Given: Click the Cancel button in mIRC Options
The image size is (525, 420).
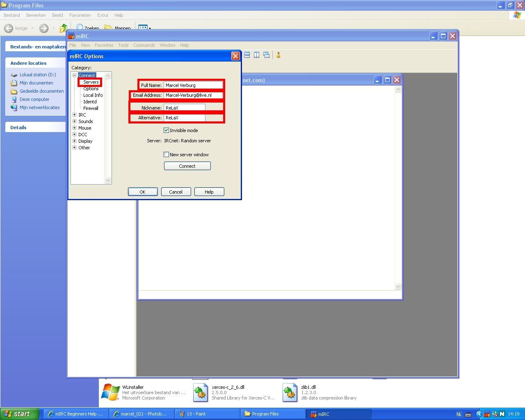Looking at the screenshot, I should tap(176, 192).
